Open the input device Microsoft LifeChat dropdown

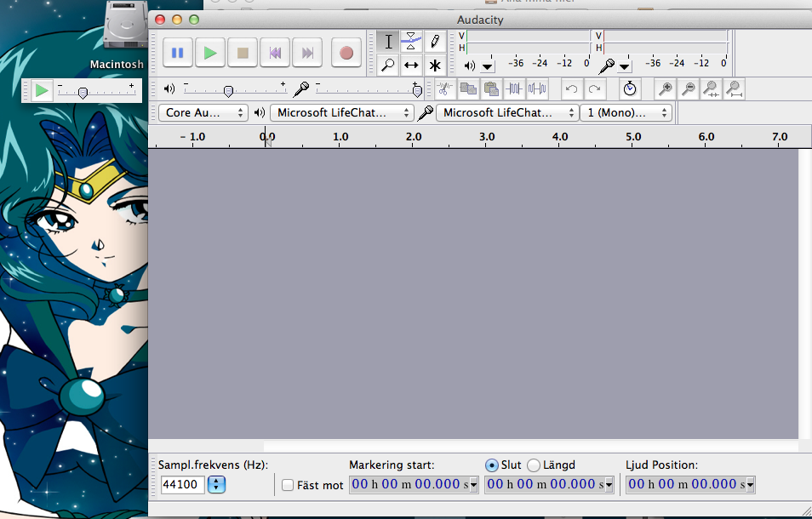[507, 113]
